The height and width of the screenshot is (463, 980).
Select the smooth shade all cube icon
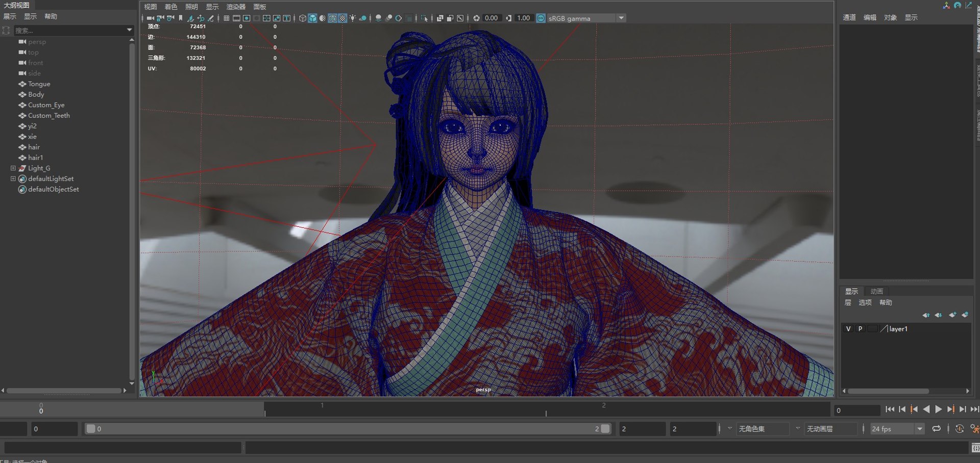(312, 18)
